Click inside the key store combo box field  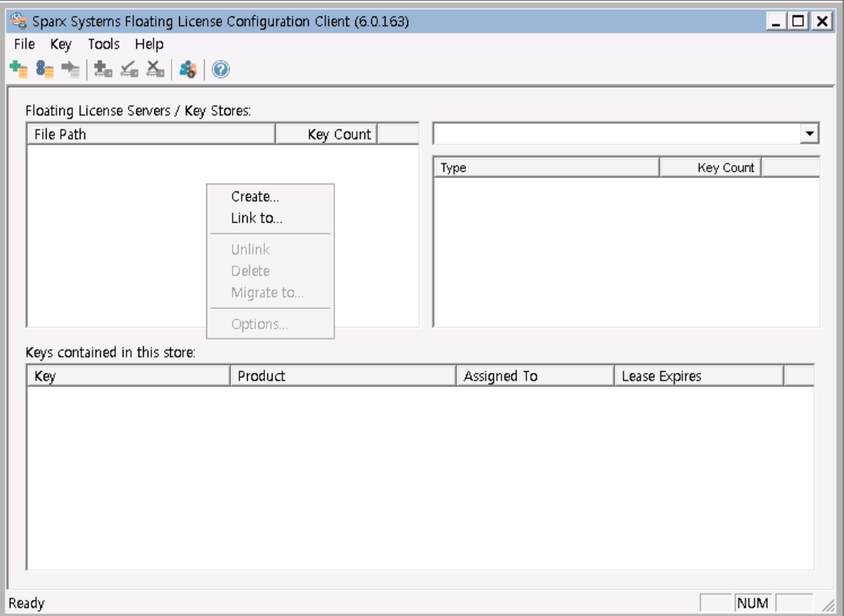coord(617,133)
